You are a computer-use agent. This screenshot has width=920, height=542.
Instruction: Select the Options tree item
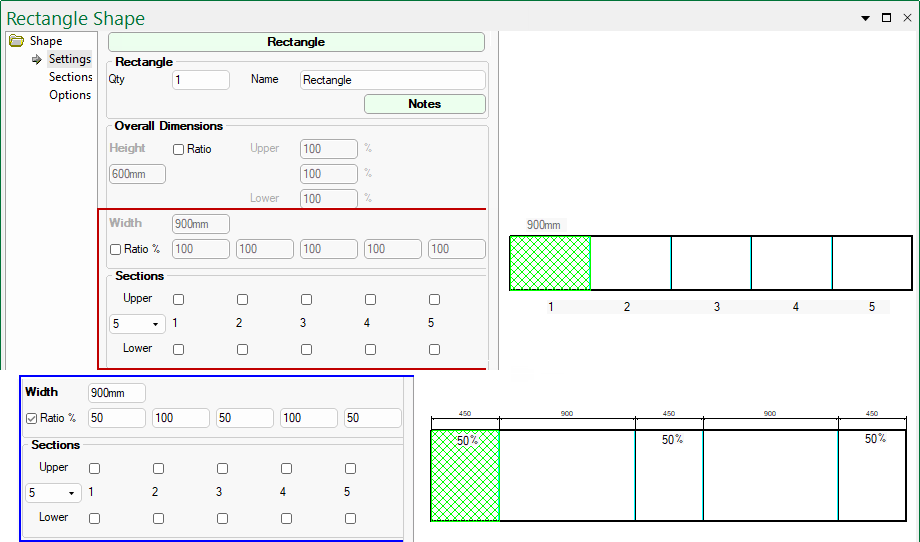tap(70, 95)
